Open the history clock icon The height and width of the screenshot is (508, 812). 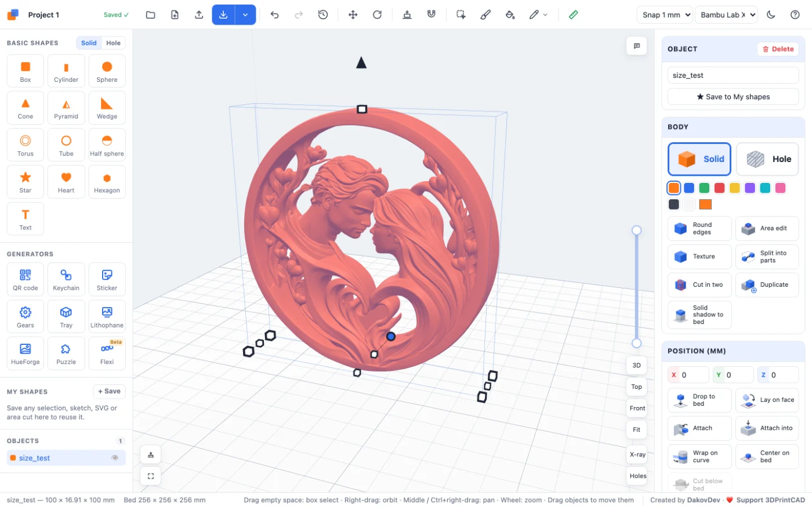(323, 15)
